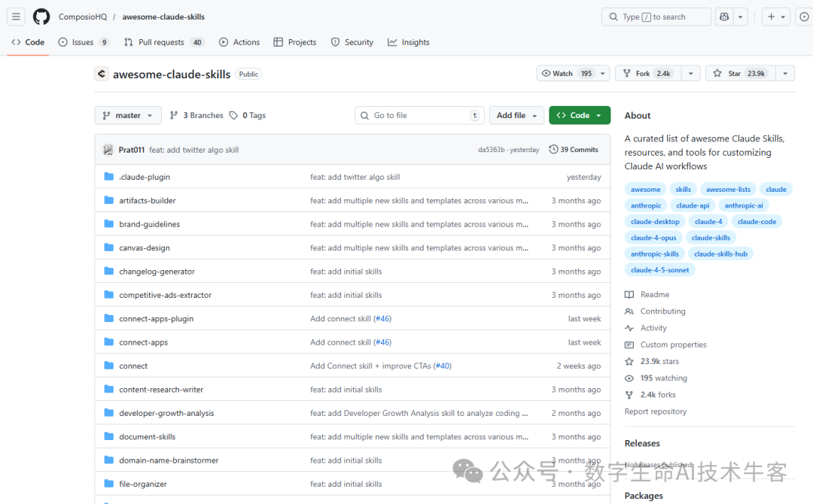Viewport: 813px width, 504px height.
Task: Click the Contributing people icon
Action: 629,311
